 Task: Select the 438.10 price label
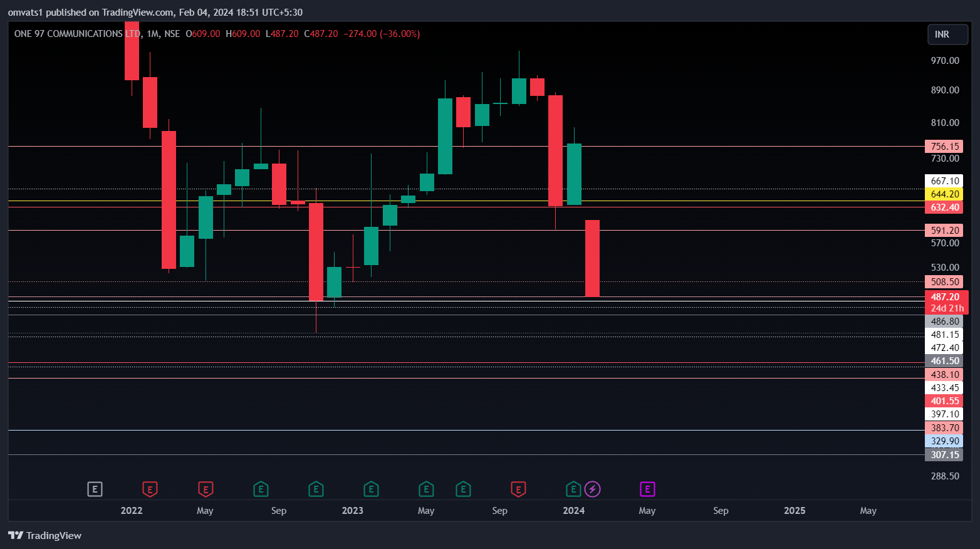[x=944, y=375]
